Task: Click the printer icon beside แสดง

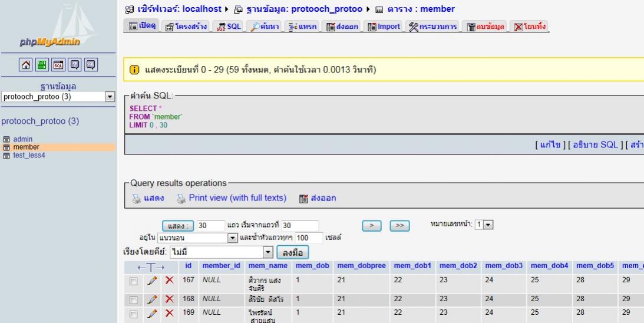Action: point(136,199)
